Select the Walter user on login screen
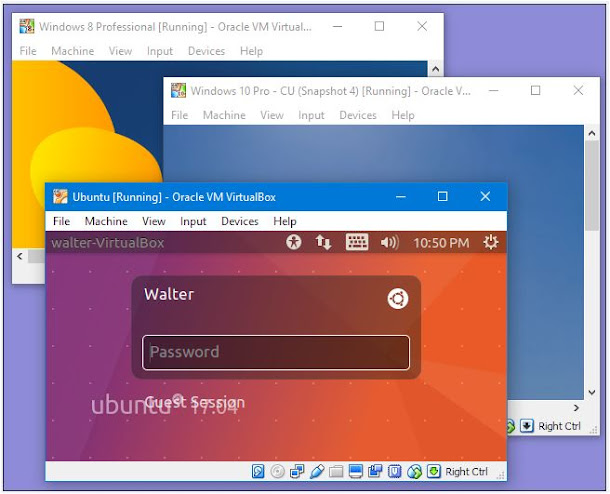610x494 pixels. 169,294
